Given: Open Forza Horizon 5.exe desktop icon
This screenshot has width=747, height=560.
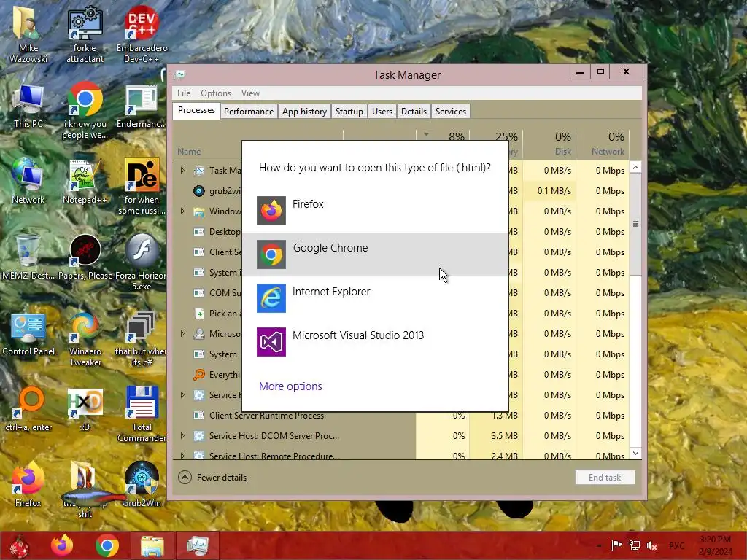Looking at the screenshot, I should pyautogui.click(x=142, y=262).
